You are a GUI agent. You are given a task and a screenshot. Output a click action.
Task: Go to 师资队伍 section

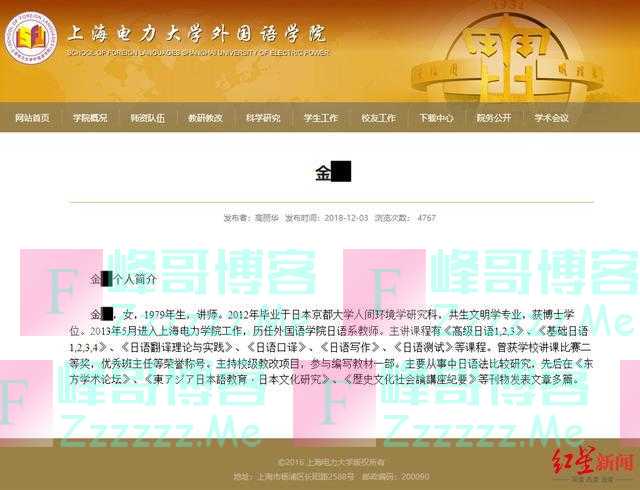(148, 118)
